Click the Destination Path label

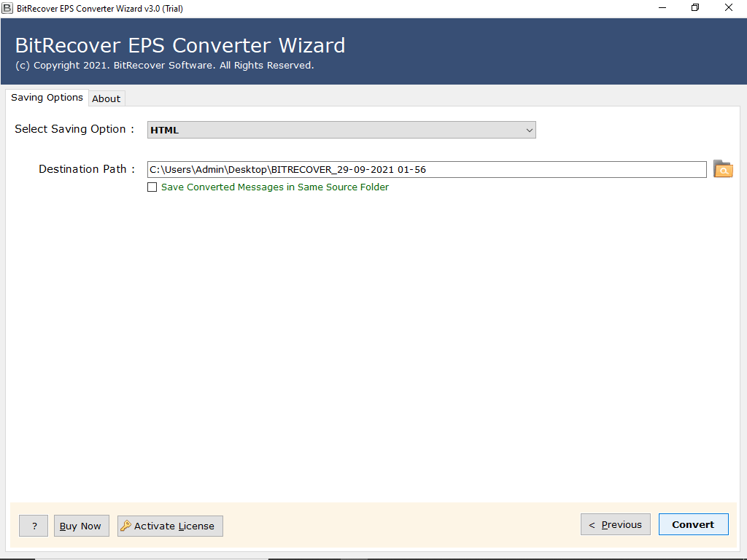pyautogui.click(x=87, y=169)
